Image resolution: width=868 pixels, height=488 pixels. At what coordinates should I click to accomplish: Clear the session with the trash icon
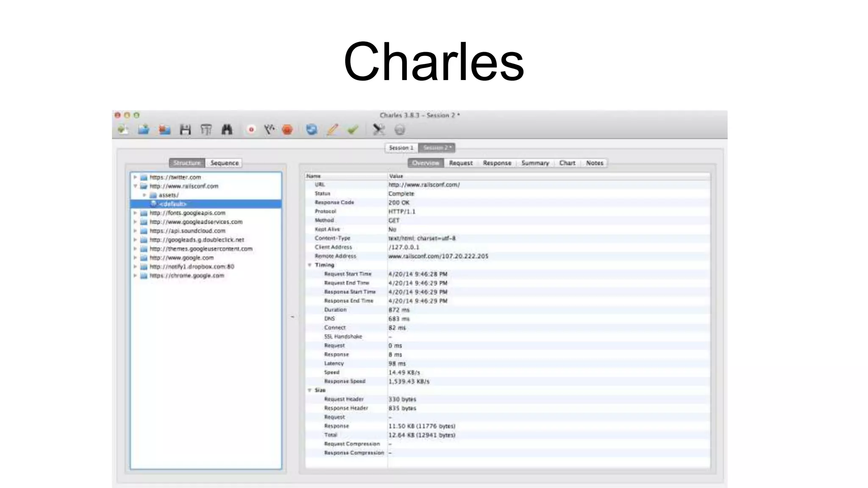coord(206,130)
